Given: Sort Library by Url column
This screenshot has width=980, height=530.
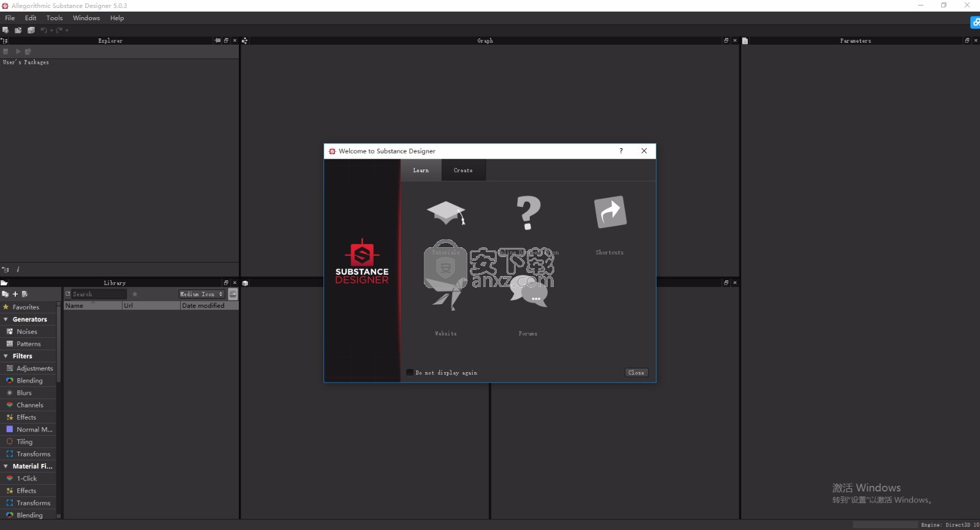Looking at the screenshot, I should click(151, 305).
